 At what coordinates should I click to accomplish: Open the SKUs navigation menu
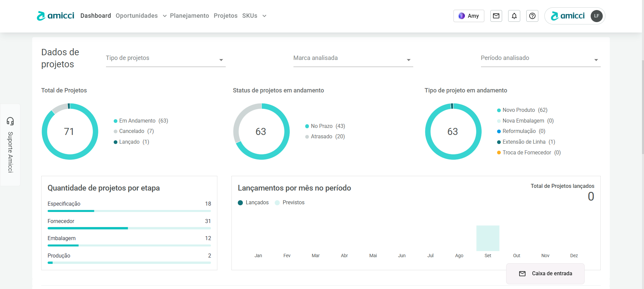click(x=254, y=16)
